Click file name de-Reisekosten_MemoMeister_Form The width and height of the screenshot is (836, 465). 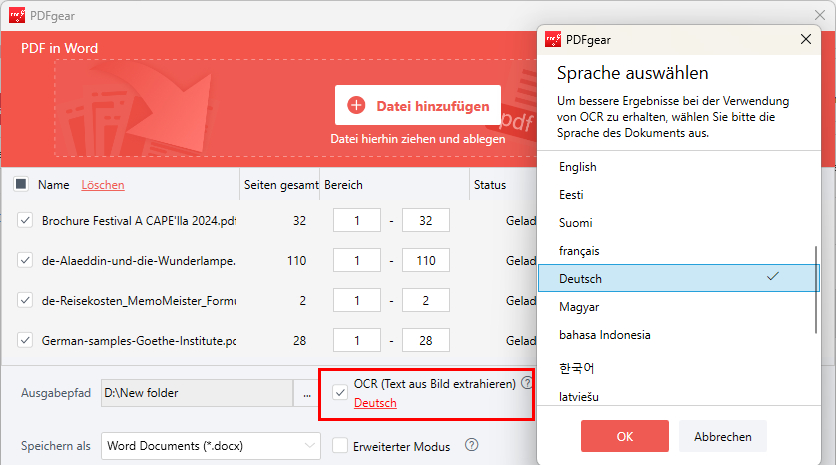point(139,300)
